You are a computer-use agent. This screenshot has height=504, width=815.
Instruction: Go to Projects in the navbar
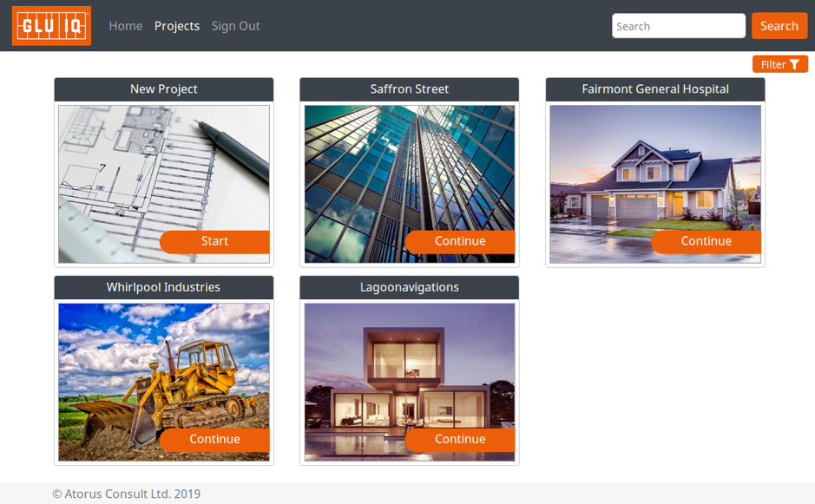pos(177,26)
